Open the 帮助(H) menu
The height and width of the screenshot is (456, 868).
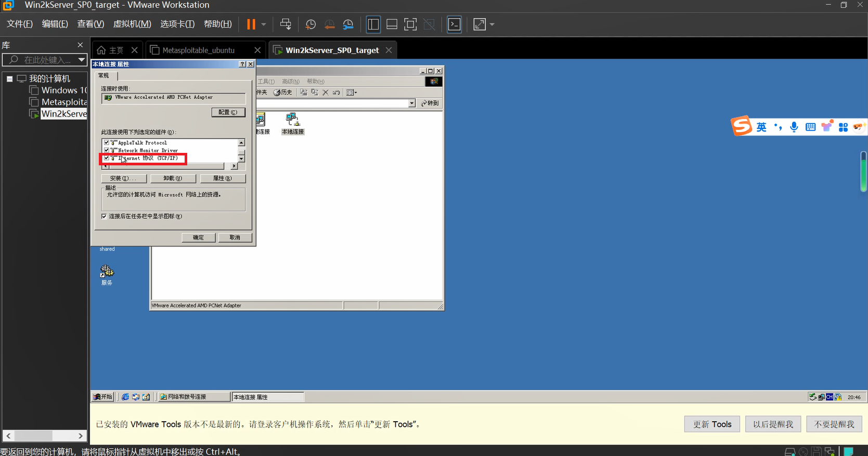click(x=218, y=24)
